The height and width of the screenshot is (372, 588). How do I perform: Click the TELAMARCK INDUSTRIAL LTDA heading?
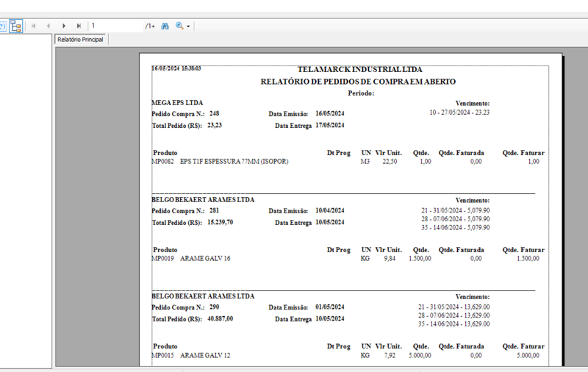pyautogui.click(x=359, y=69)
